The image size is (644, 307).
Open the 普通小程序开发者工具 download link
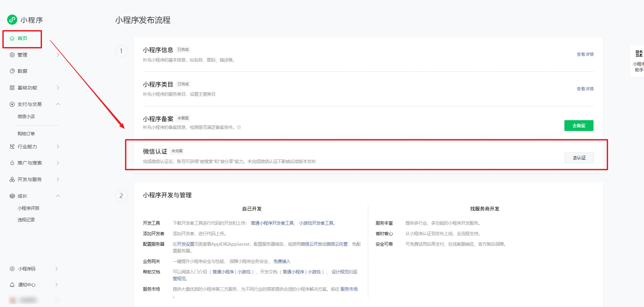(272, 223)
